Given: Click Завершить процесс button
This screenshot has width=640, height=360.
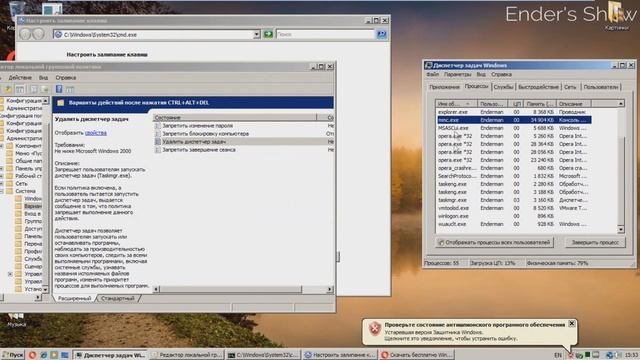Looking at the screenshot, I should click(x=595, y=242).
